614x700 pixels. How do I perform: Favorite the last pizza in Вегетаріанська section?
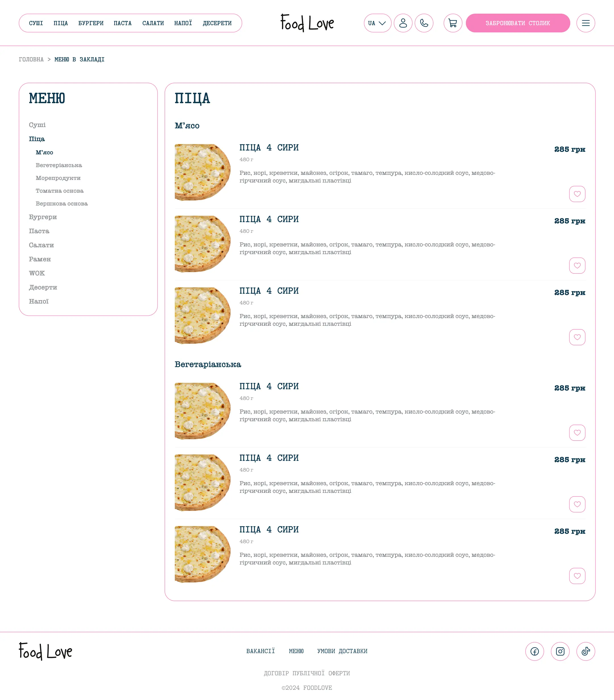point(577,576)
